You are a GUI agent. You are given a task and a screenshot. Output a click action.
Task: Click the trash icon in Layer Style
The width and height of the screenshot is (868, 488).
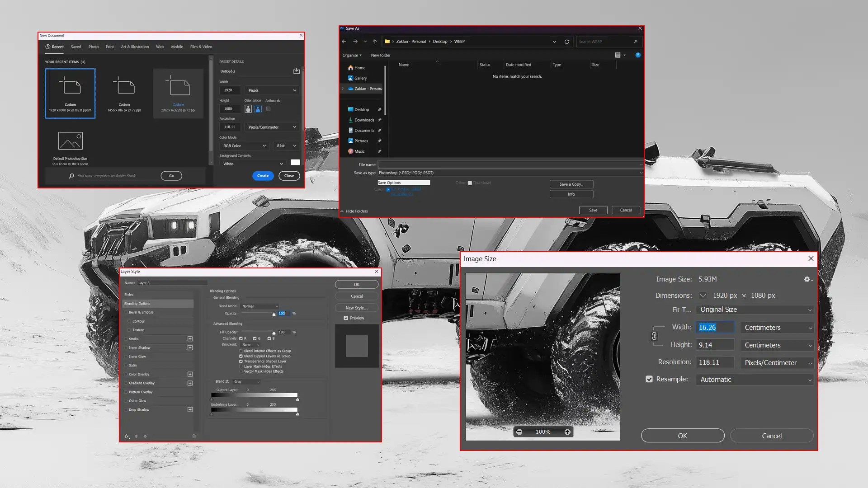[194, 436]
